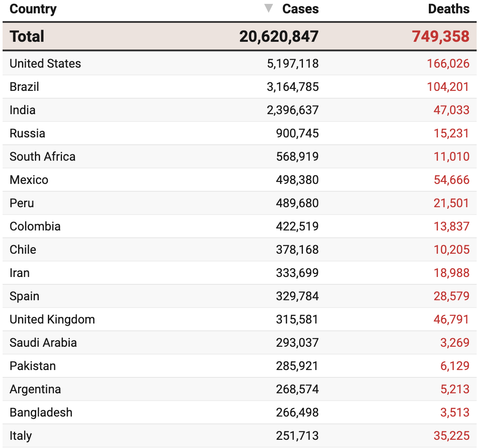Select Saudi Arabia's deaths value 3,269
This screenshot has height=448, width=487.
pyautogui.click(x=455, y=343)
